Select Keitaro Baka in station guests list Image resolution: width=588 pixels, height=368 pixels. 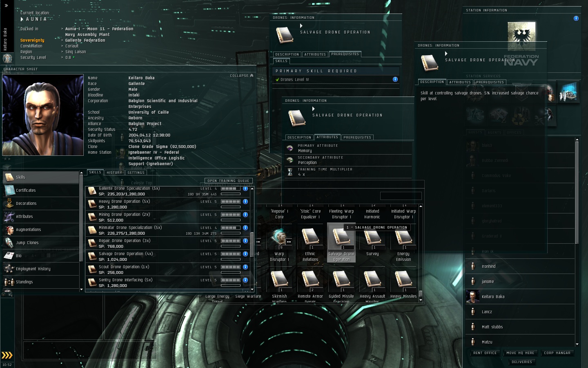pyautogui.click(x=520, y=296)
